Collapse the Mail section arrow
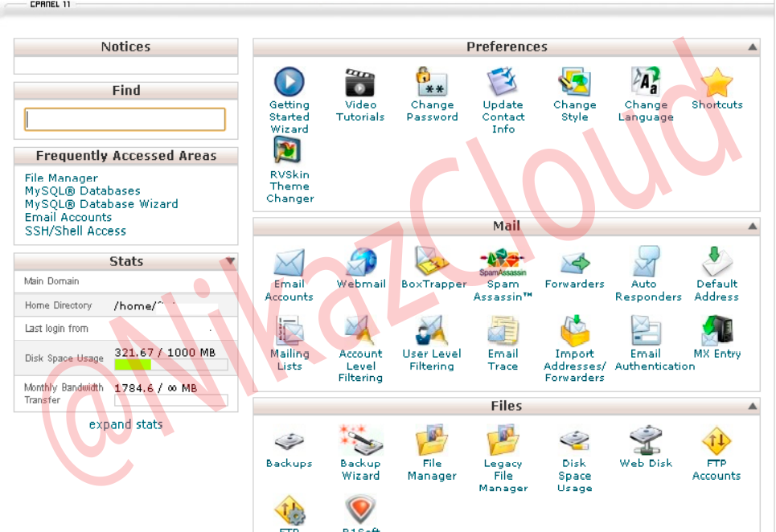 tap(752, 227)
